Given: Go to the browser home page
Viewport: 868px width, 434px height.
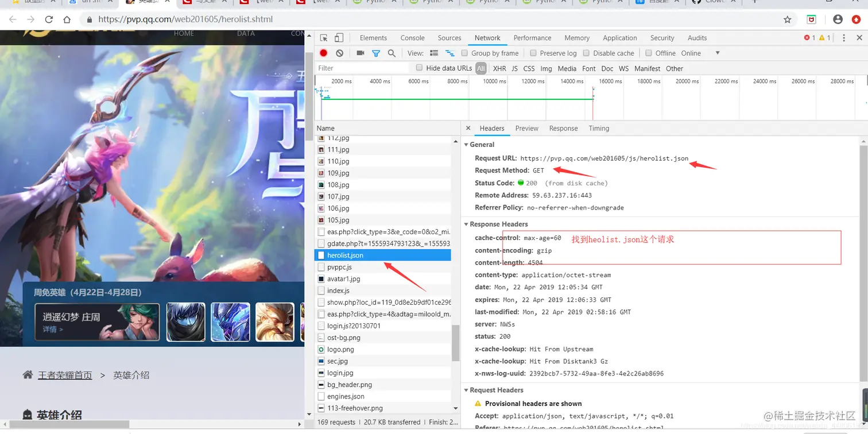Looking at the screenshot, I should click(x=67, y=20).
